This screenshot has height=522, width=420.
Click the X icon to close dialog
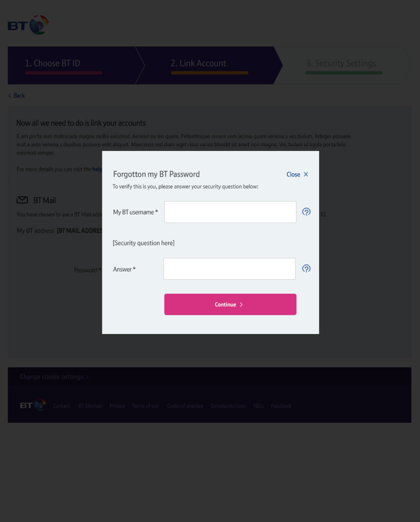306,175
